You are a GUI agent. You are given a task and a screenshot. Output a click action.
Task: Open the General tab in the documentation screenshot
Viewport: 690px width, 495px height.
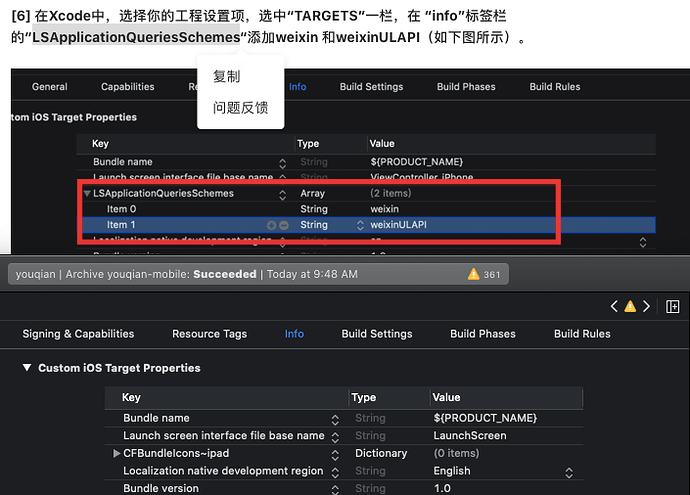50,87
